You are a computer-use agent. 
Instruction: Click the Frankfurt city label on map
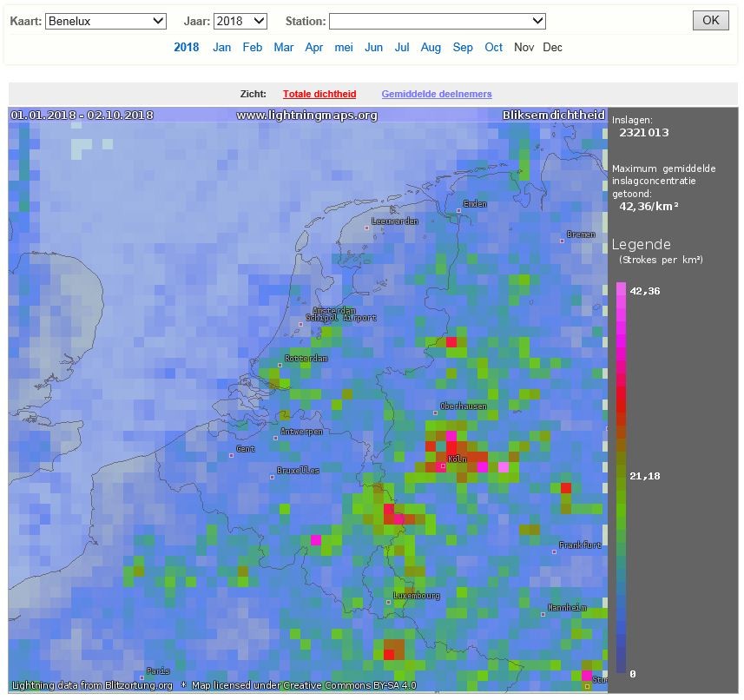tap(580, 545)
